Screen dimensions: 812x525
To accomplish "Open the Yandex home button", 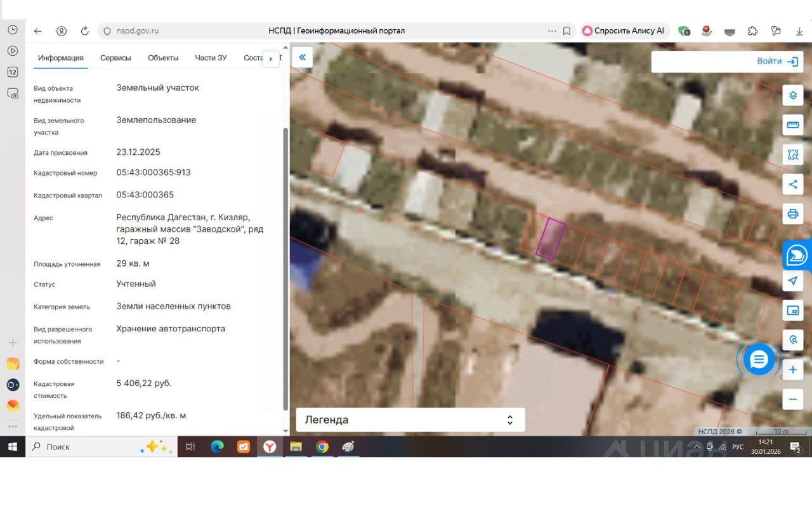I will [62, 30].
